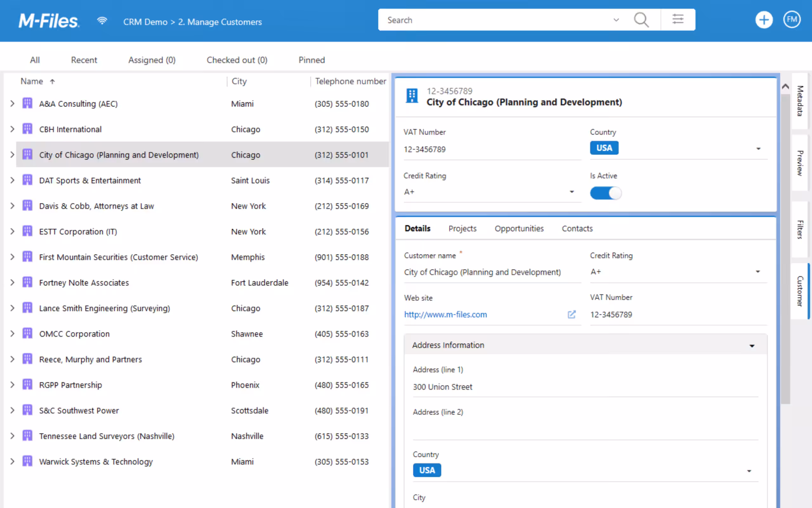
Task: Click the DAT Sports & Entertainment row icon
Action: coord(28,180)
